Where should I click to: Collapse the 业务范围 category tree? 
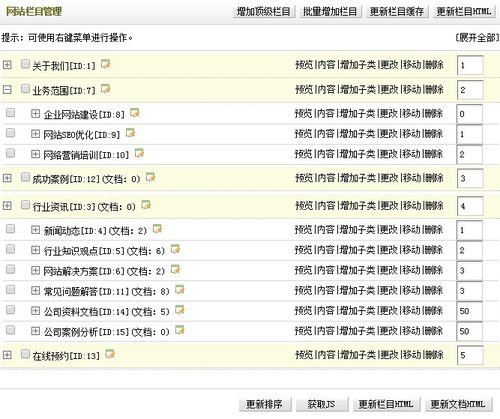coord(7,89)
